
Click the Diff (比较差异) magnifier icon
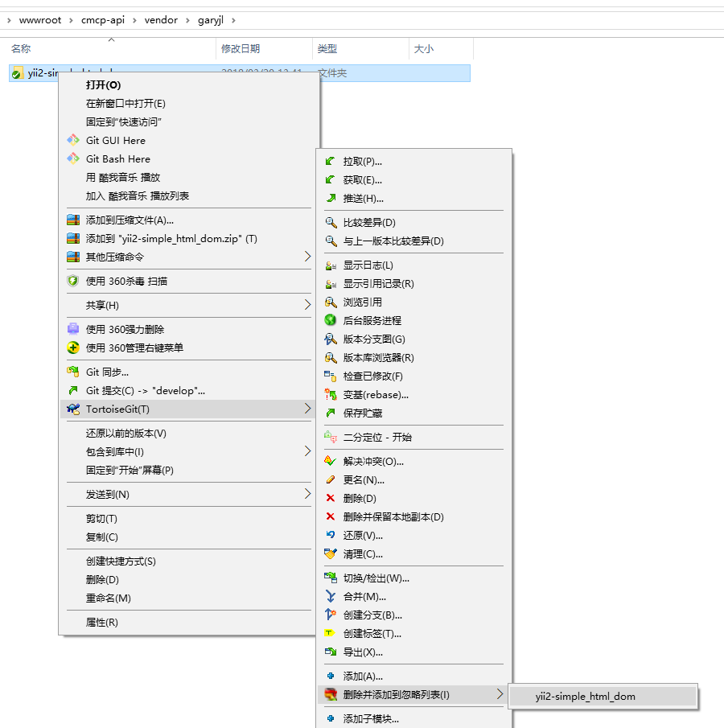(x=330, y=222)
